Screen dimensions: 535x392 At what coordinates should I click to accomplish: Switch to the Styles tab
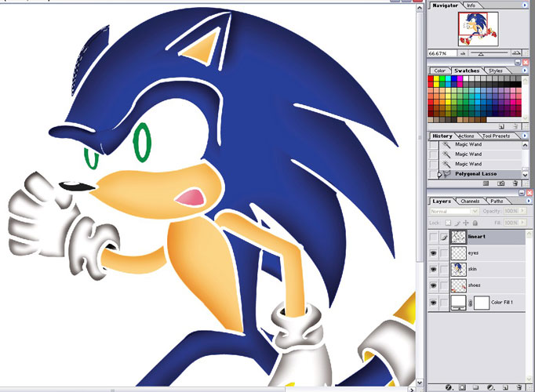pyautogui.click(x=496, y=71)
